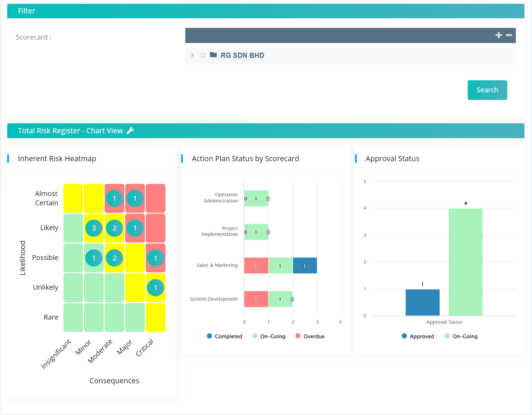Viewport: 532px width, 415px height.
Task: Expand the RG SDN BHD tree node
Action: [192, 55]
